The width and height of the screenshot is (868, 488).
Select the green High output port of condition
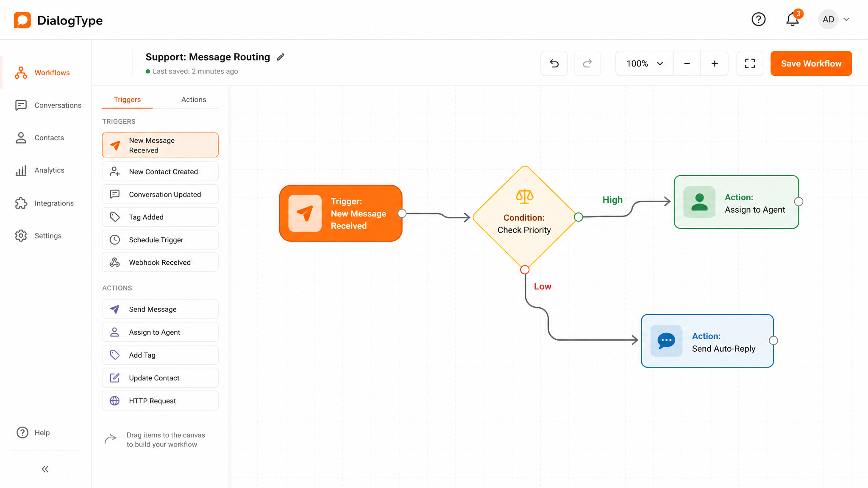pyautogui.click(x=579, y=217)
